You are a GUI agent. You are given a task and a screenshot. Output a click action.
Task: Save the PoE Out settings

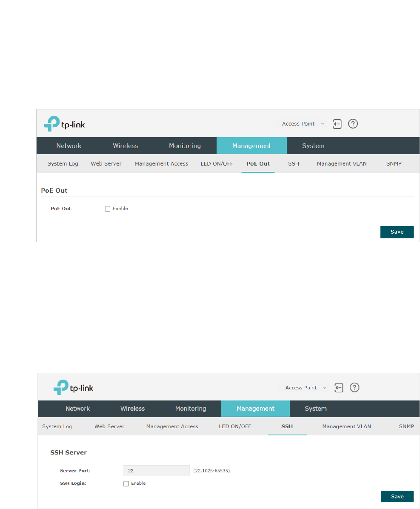tap(397, 232)
